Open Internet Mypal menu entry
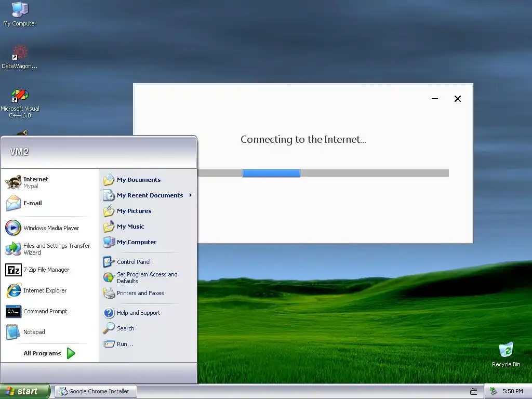 (50, 182)
